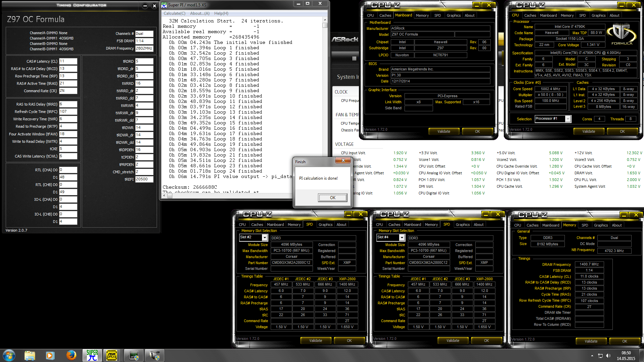
Task: Open the Super PI taskbar icon
Action: 92,355
